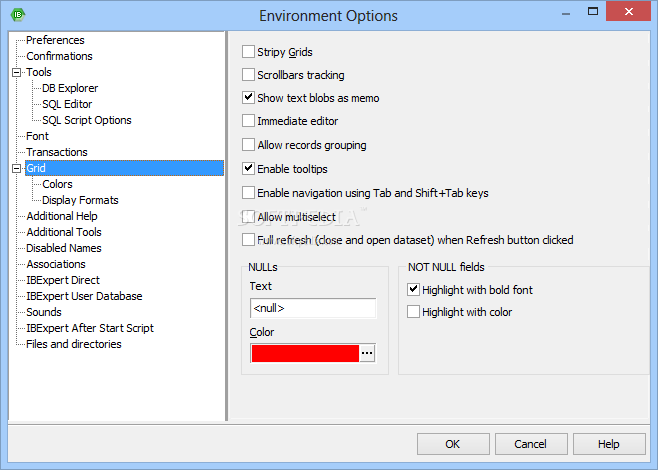
Task: Enable the Stripy Grids checkbox
Action: 248,52
